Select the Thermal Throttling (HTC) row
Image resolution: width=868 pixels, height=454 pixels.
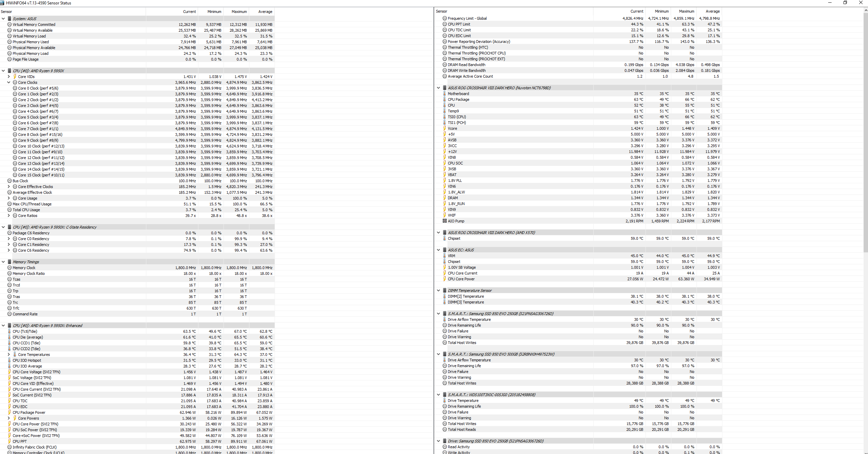click(x=468, y=47)
